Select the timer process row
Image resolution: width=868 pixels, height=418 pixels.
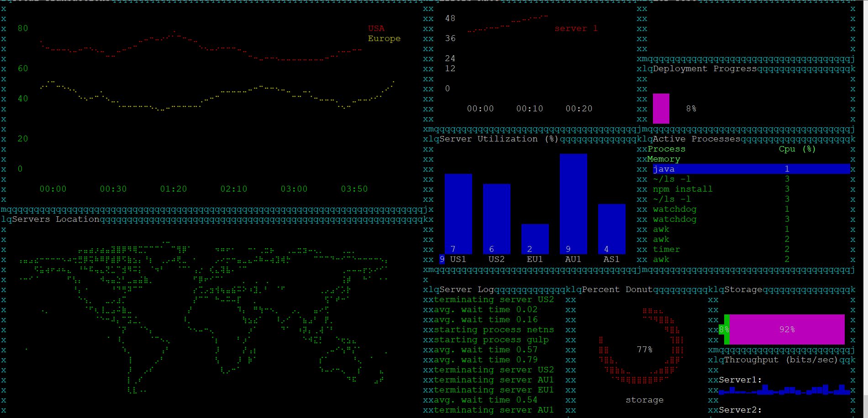666,249
